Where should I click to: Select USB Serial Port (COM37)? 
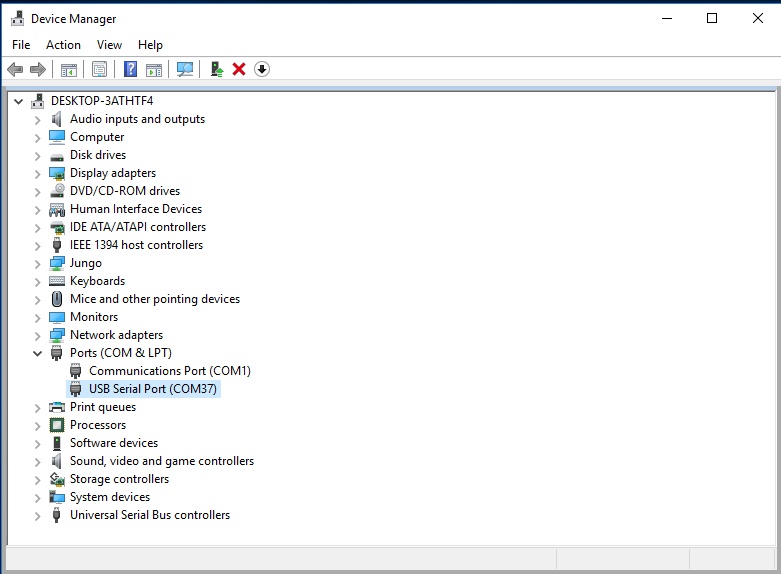(152, 389)
